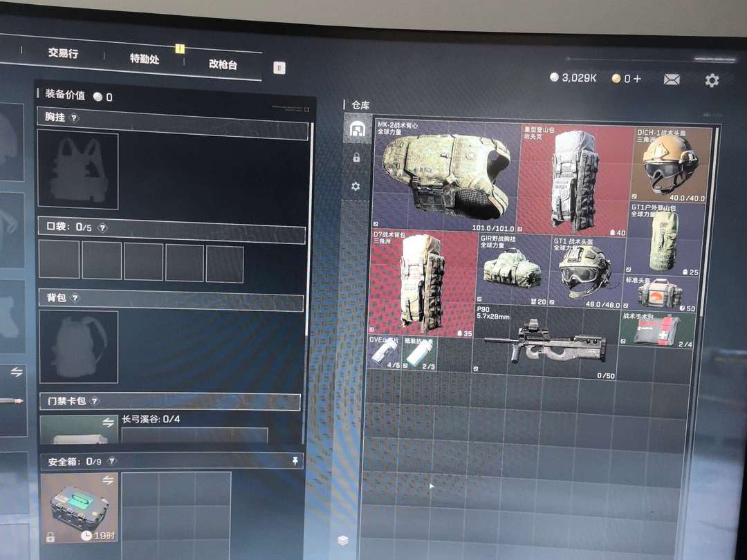Select the bottled item marked 2/3
Viewport: 747px width, 560px height.
(x=419, y=354)
